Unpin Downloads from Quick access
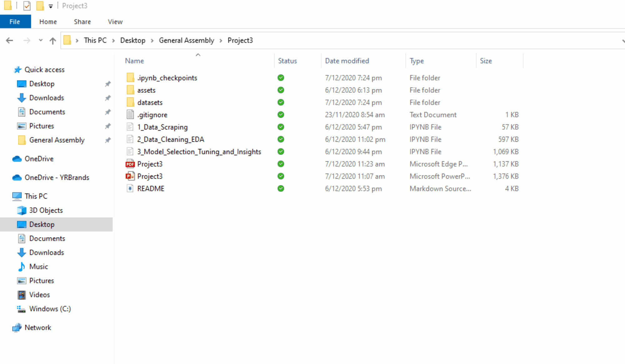 [x=108, y=98]
